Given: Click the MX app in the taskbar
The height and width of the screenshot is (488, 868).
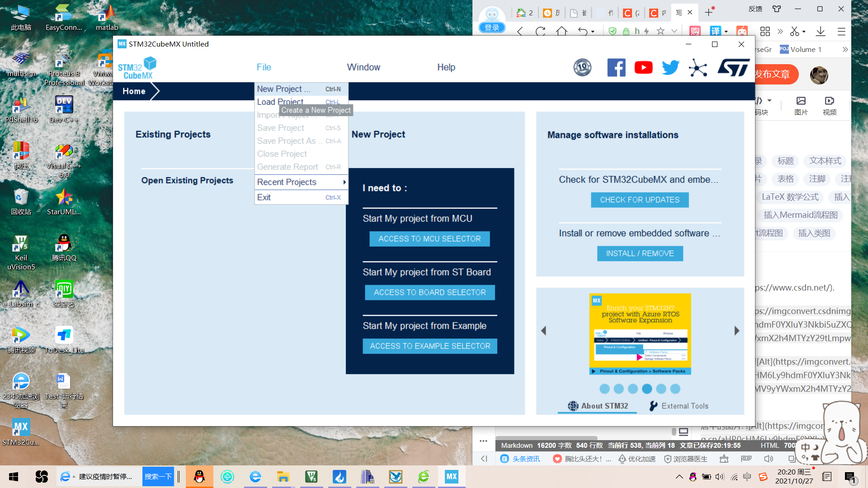Looking at the screenshot, I should point(451,476).
